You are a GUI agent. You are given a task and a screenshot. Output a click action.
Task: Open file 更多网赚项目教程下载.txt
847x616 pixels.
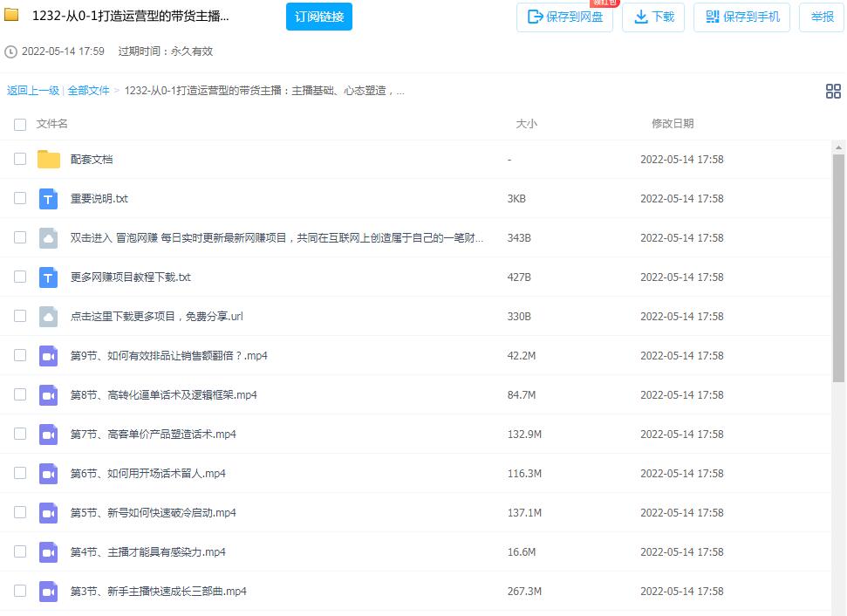click(x=130, y=277)
